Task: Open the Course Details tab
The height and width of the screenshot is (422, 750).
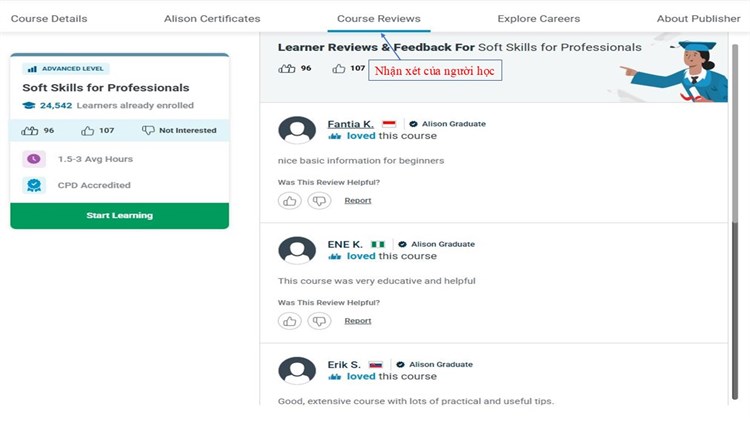Action: click(49, 19)
